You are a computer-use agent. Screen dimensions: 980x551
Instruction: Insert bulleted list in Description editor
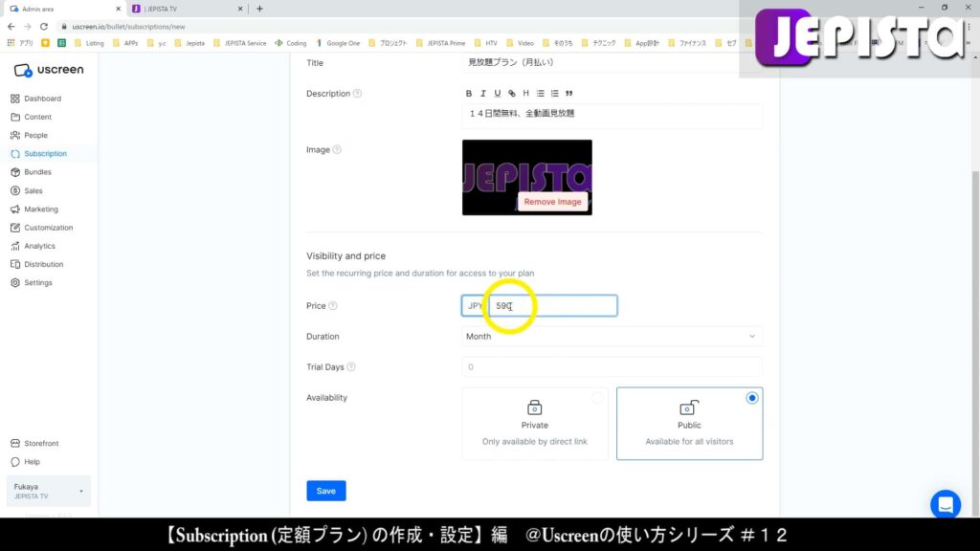click(x=541, y=93)
